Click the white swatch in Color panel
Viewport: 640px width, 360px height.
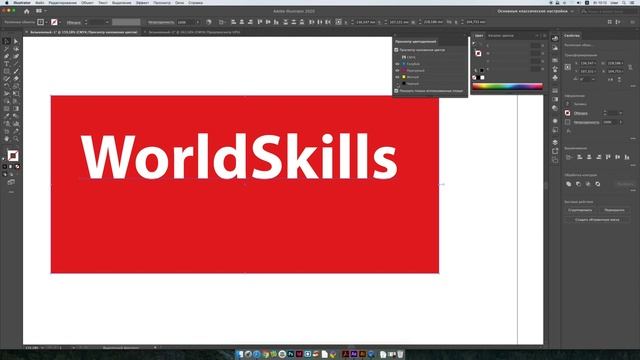482,78
